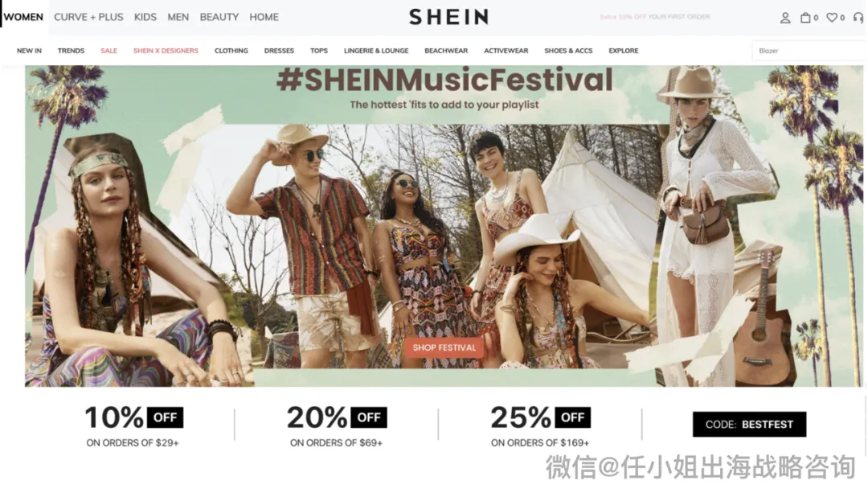The height and width of the screenshot is (489, 868).
Task: Open customer support headset icon
Action: click(x=858, y=18)
